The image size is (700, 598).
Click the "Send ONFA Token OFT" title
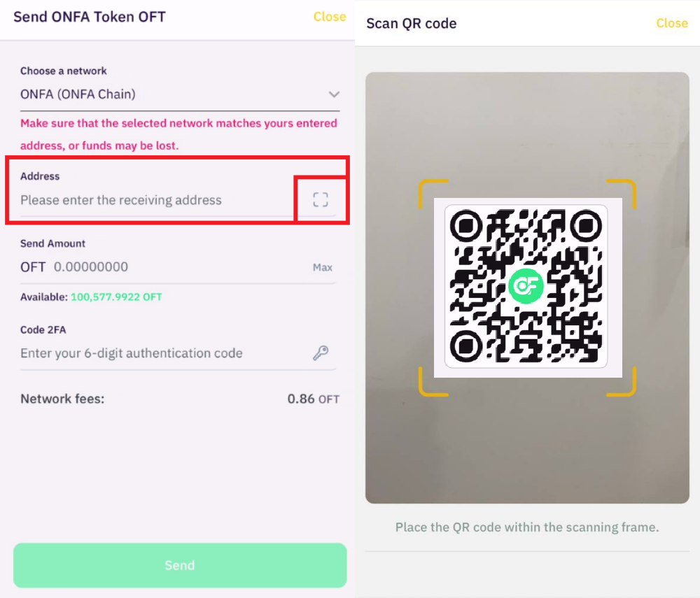(x=90, y=17)
